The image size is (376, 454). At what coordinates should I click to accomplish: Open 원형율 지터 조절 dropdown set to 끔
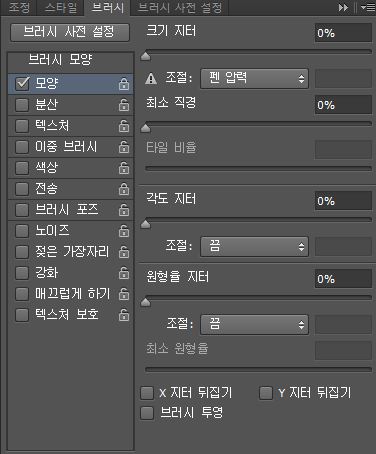point(254,325)
